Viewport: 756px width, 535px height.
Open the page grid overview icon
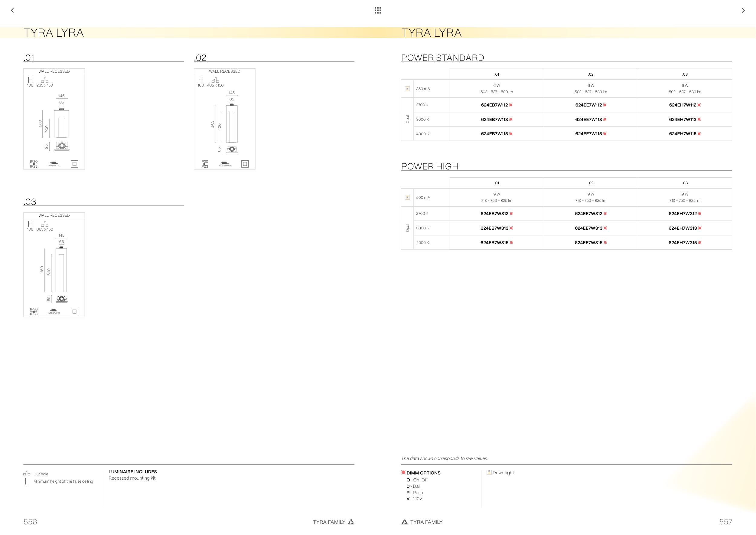[x=378, y=10]
